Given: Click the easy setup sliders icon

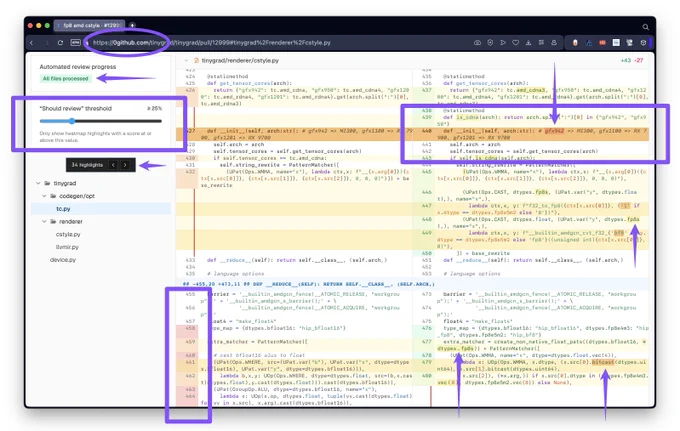Looking at the screenshot, I should coord(541,42).
